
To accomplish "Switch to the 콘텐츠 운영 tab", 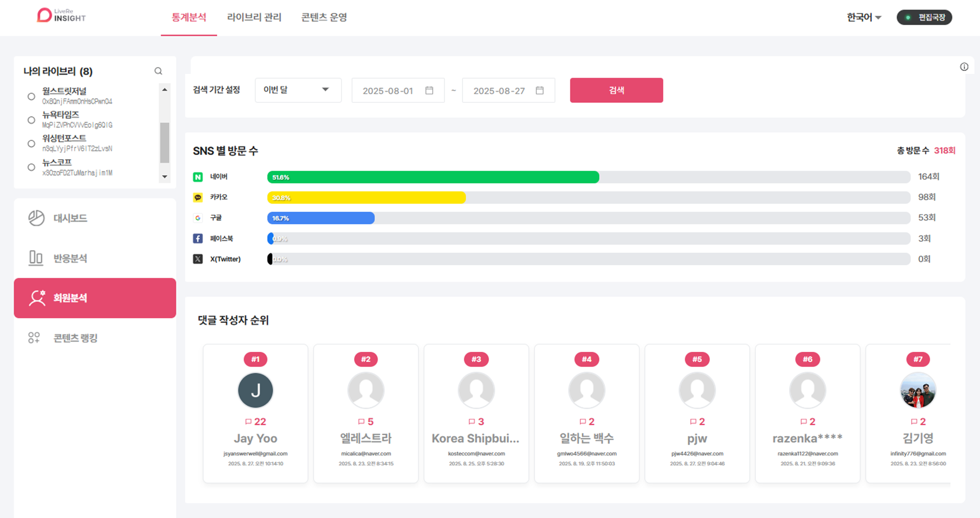I will (x=324, y=17).
